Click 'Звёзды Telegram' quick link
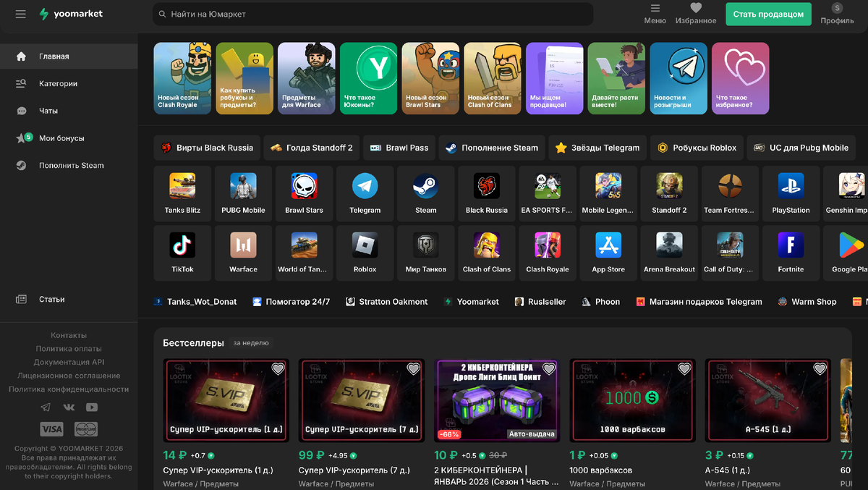The image size is (868, 490). point(597,148)
